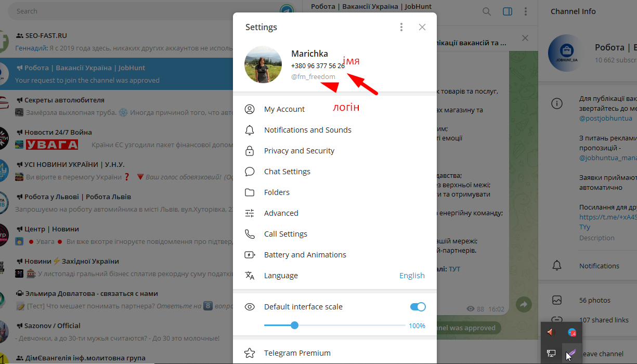Viewport: 637px width, 364px height.
Task: Click the bell icon for channel Notifications
Action: [557, 266]
